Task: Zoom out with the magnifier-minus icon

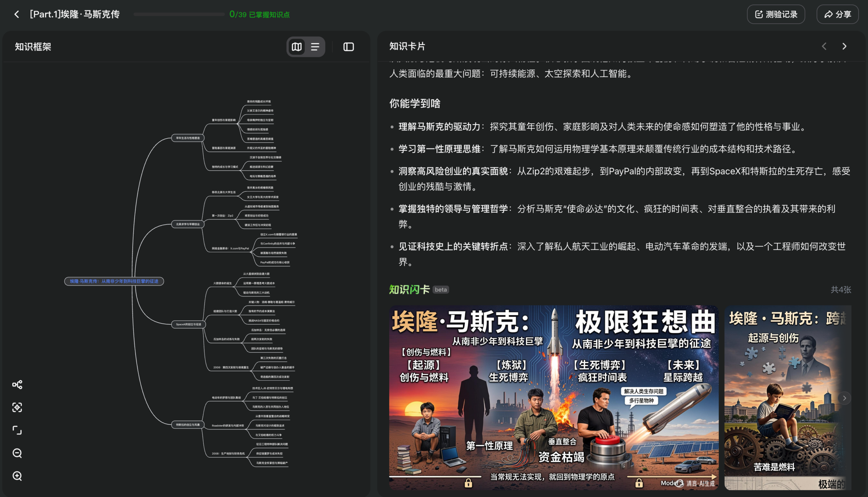Action: point(17,453)
